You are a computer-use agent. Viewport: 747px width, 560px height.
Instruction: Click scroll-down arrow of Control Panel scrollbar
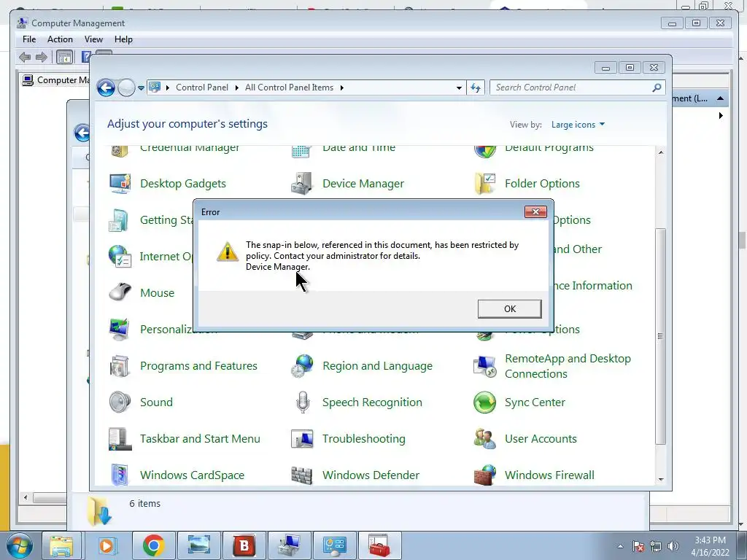[x=661, y=480]
